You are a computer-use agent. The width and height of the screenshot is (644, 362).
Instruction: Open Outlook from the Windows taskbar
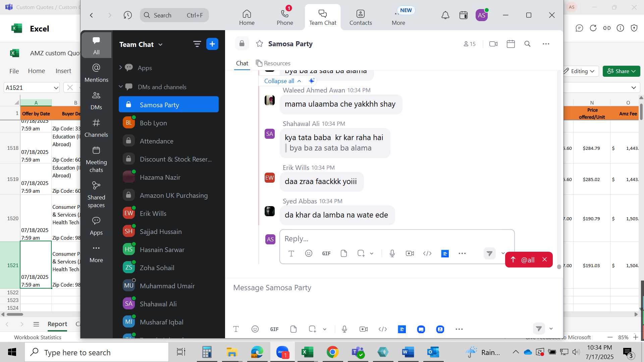pos(433,352)
